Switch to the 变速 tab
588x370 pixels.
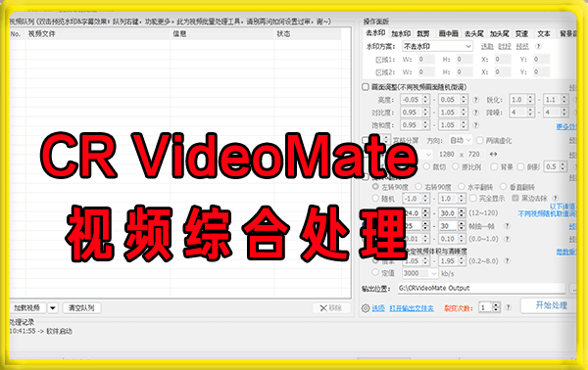521,33
